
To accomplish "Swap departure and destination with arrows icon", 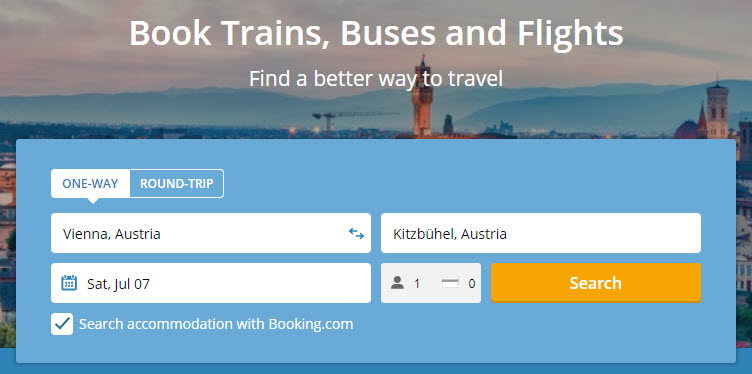I will (356, 234).
